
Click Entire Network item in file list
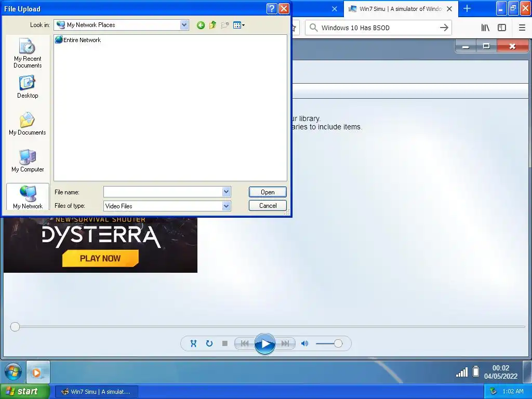pos(78,39)
